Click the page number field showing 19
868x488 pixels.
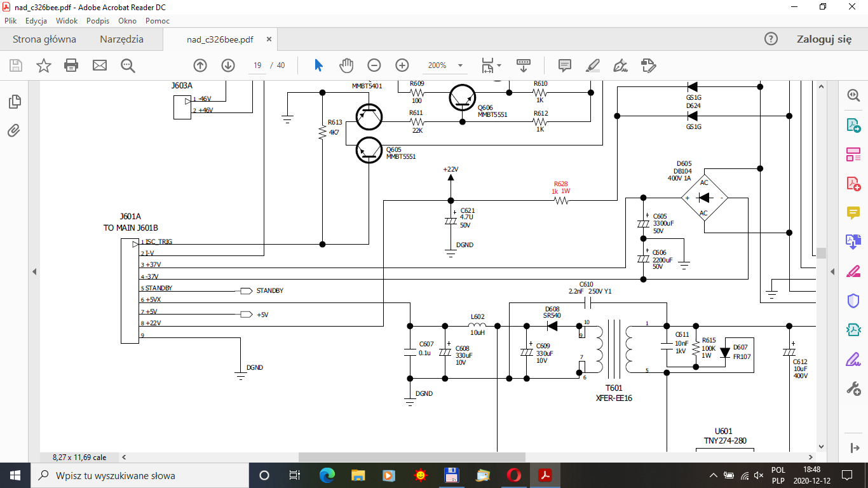pyautogui.click(x=257, y=65)
